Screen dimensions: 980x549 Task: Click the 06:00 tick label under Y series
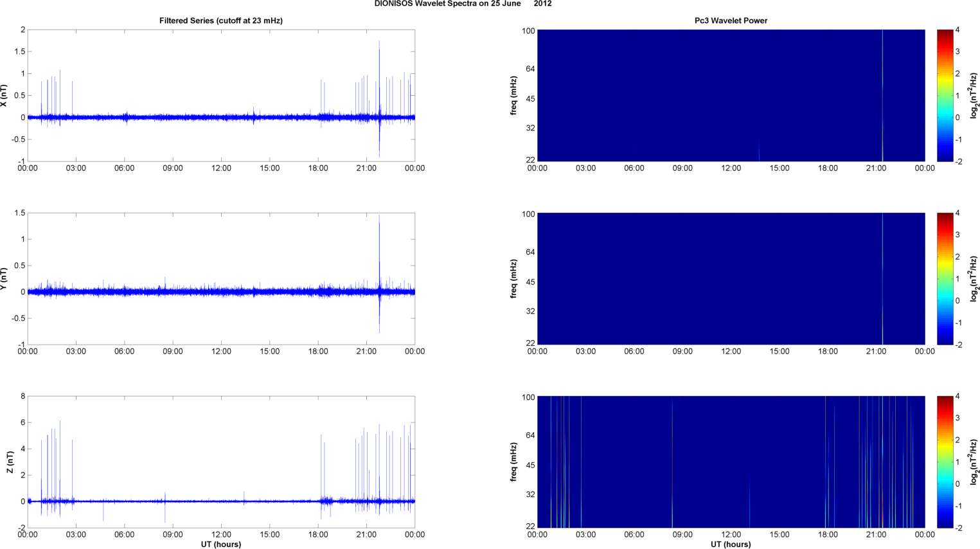click(x=124, y=352)
